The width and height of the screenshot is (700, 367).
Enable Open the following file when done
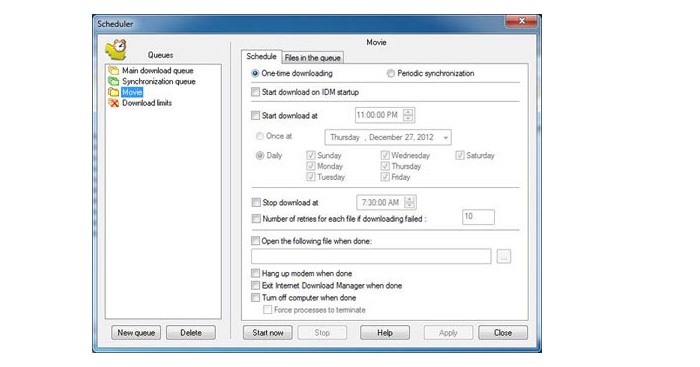point(255,241)
